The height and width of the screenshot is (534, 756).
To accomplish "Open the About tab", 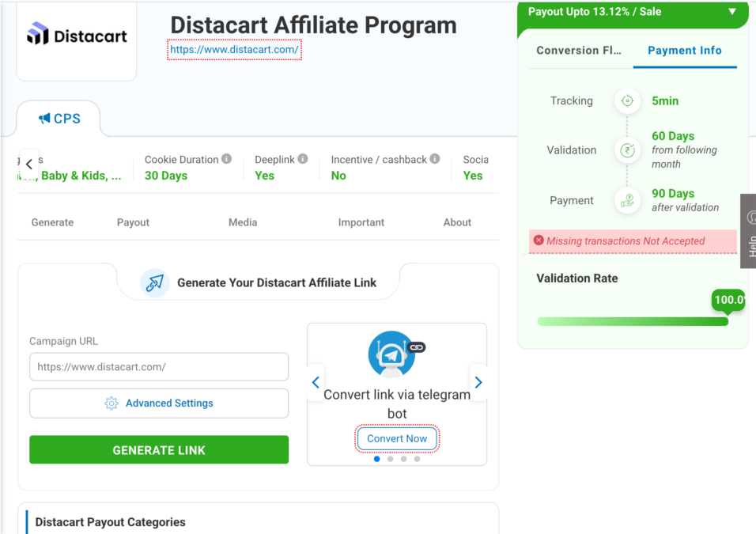I will coord(457,222).
